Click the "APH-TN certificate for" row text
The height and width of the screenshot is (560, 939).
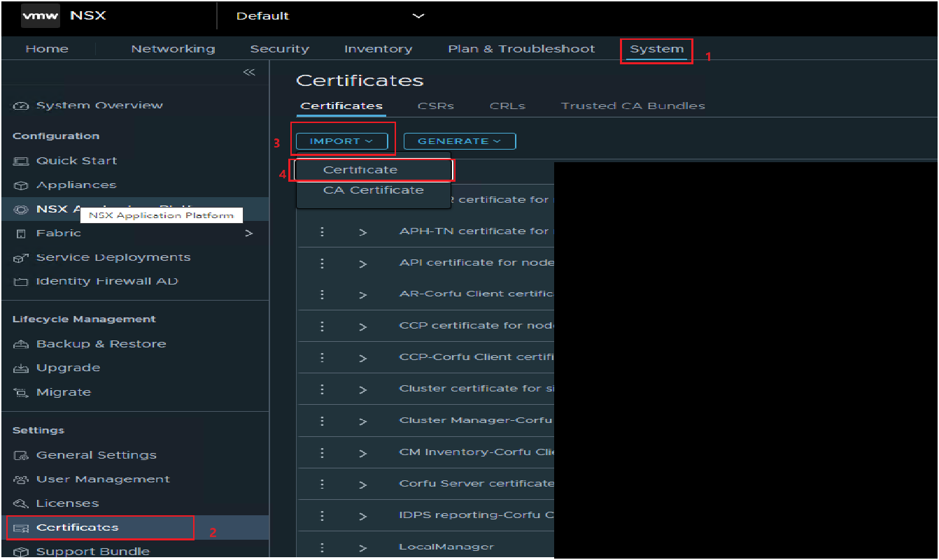(476, 231)
